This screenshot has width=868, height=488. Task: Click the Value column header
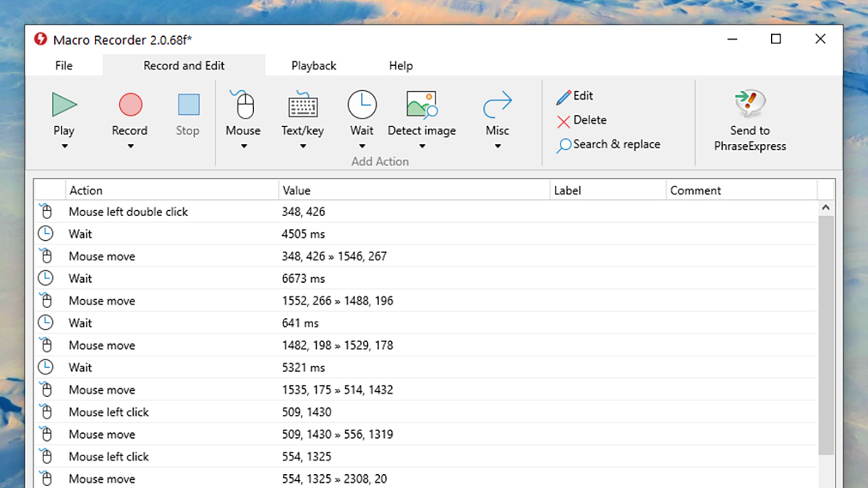414,191
